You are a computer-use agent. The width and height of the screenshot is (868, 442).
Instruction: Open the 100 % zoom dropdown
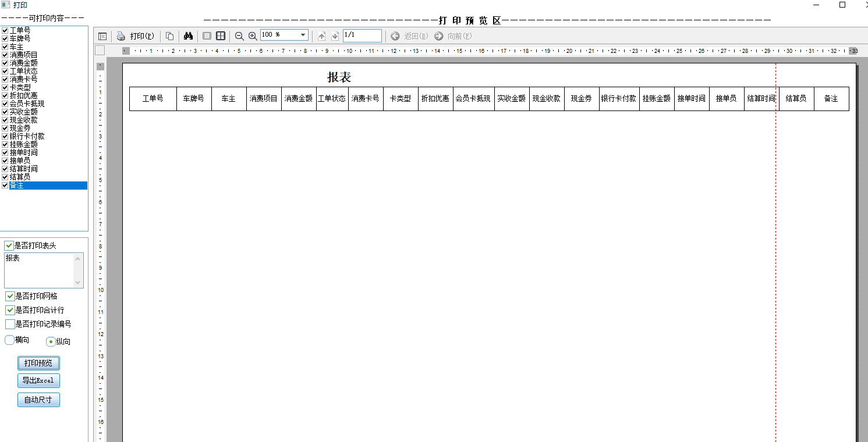(303, 35)
